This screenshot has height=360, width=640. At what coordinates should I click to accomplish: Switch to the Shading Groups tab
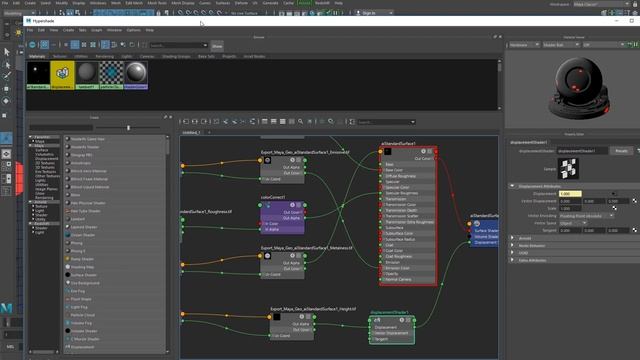tap(176, 56)
